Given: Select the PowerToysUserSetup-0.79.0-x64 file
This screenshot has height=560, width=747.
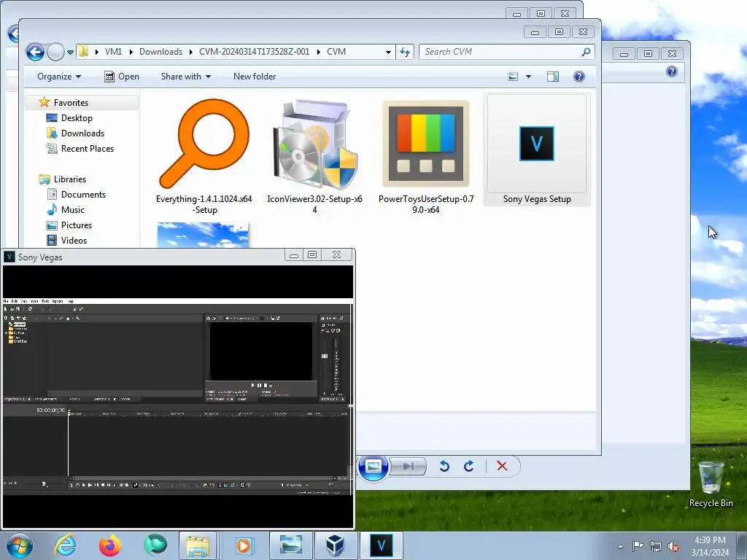Looking at the screenshot, I should point(426,155).
